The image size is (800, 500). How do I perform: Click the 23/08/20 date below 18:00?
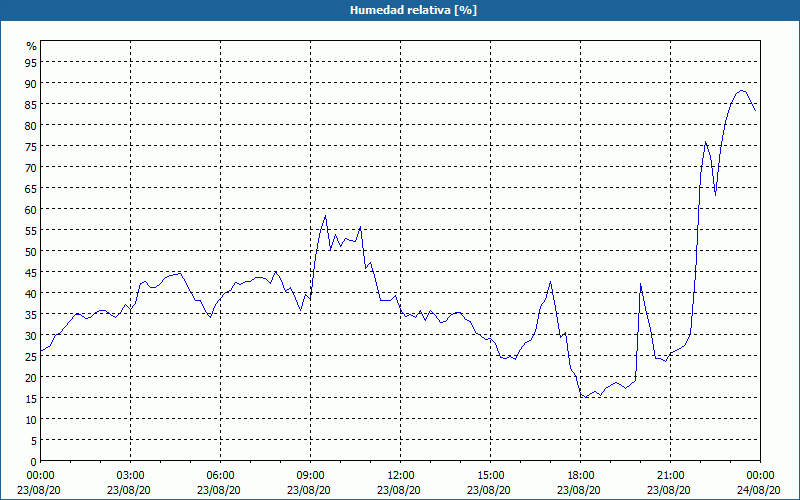click(579, 490)
